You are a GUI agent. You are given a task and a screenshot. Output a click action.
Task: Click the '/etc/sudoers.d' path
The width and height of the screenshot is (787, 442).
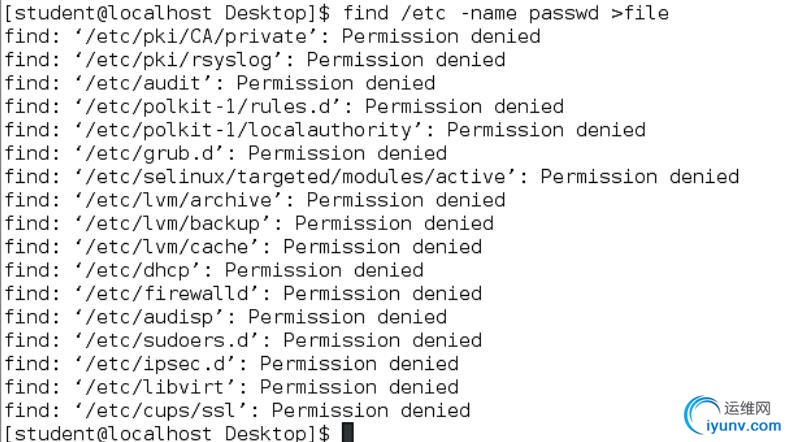coord(168,341)
